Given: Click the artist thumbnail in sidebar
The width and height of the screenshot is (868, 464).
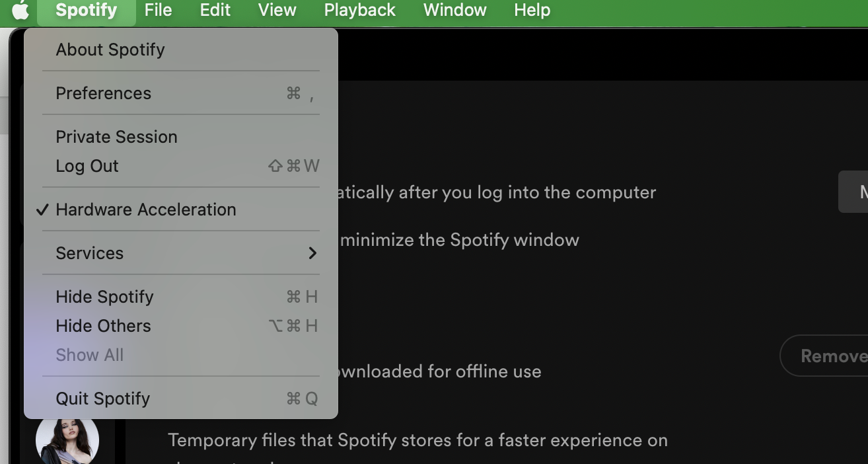Looking at the screenshot, I should pyautogui.click(x=67, y=440).
